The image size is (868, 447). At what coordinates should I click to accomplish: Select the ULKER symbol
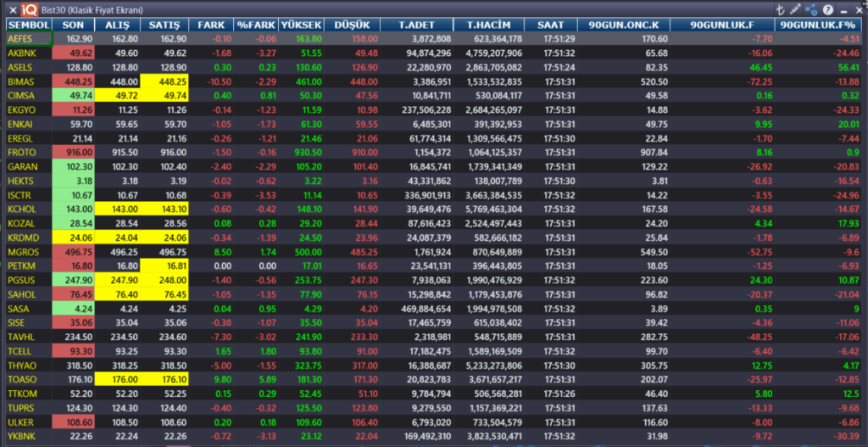point(20,422)
